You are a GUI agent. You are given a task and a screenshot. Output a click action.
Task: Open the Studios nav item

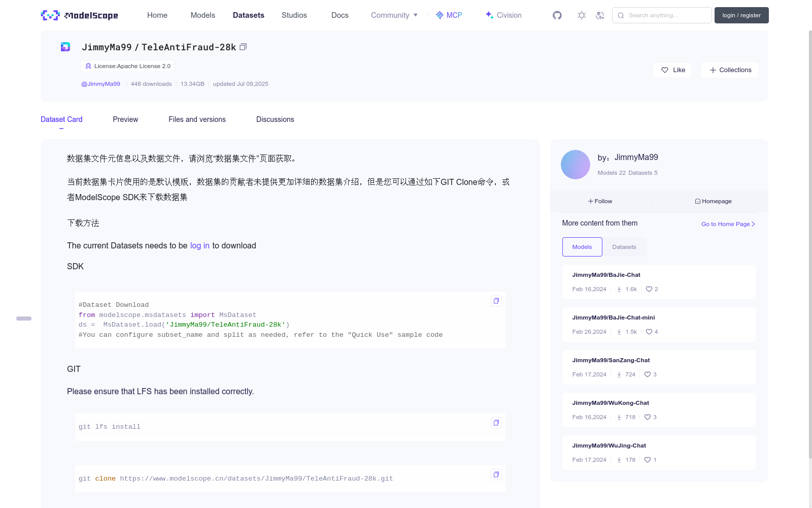[x=294, y=15]
